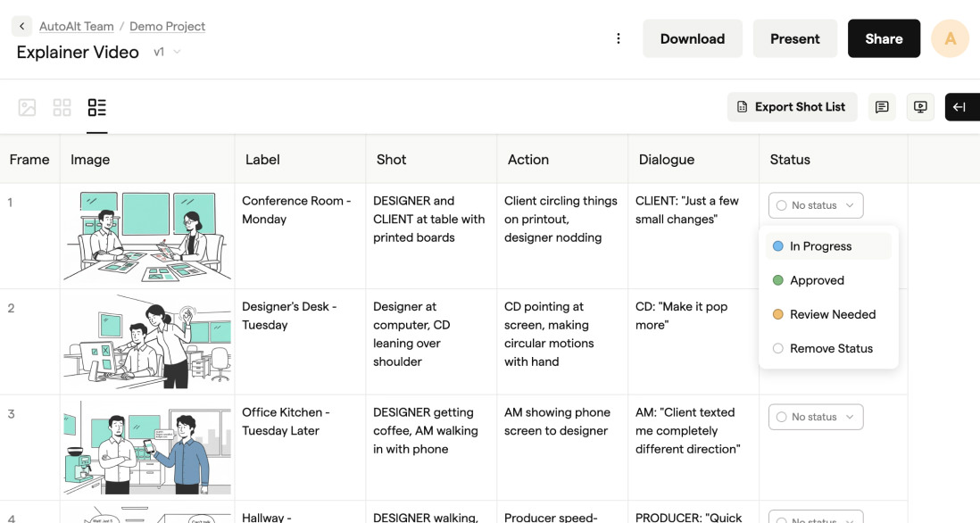Set status to Review Needed

click(832, 314)
